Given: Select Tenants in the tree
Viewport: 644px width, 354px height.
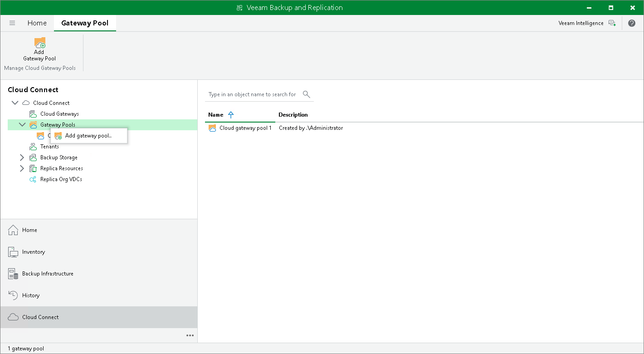Looking at the screenshot, I should (49, 147).
